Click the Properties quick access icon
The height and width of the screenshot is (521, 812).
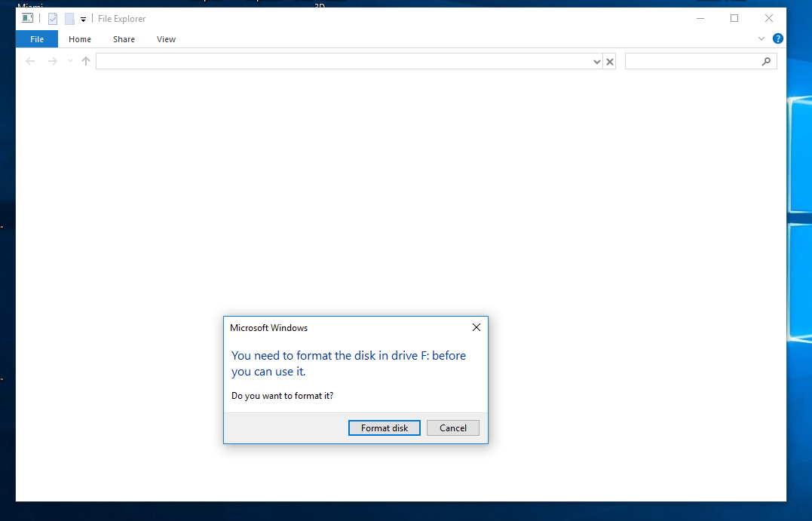(x=53, y=19)
